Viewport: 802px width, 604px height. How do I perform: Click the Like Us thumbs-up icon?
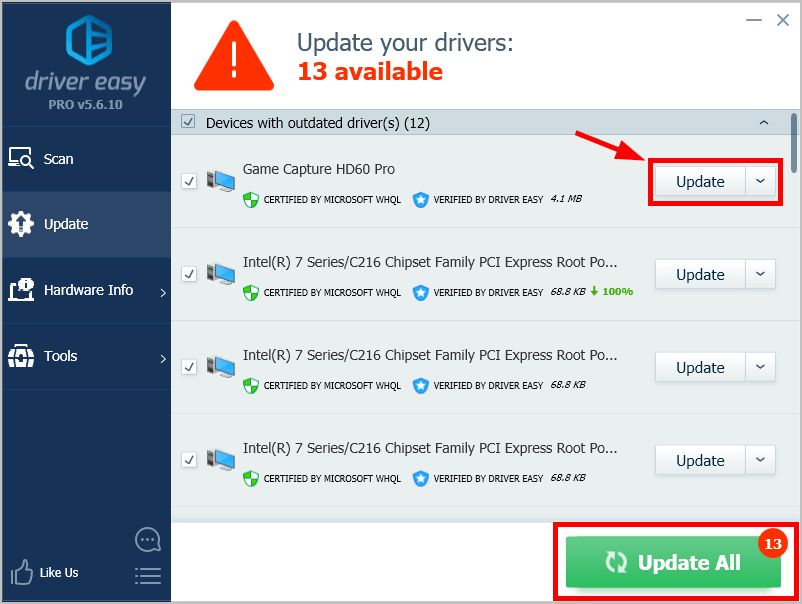21,572
